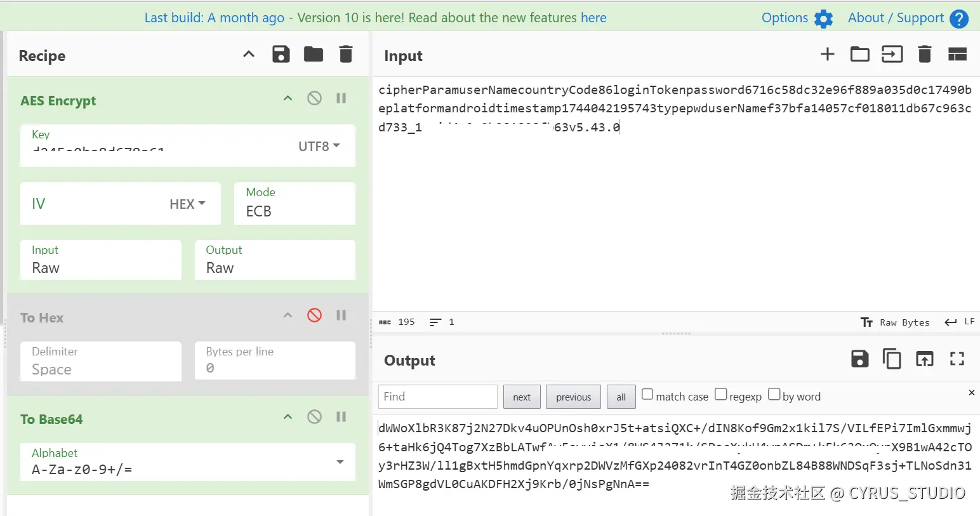Clear input and output

(925, 55)
